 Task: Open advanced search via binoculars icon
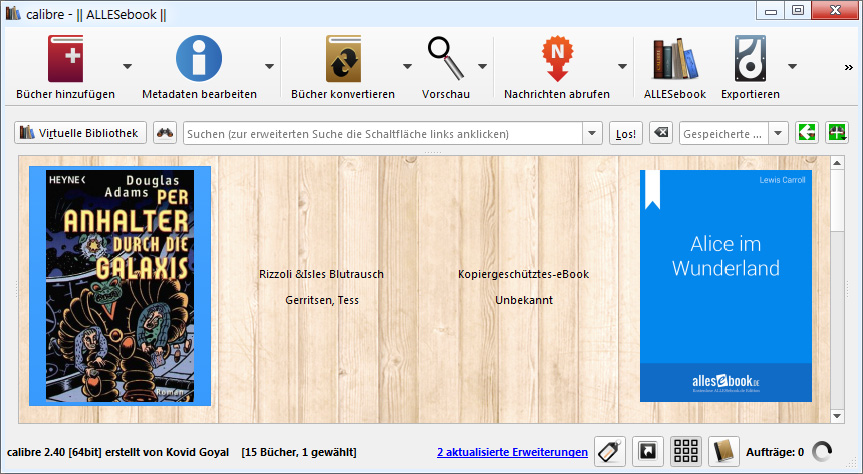pos(165,133)
